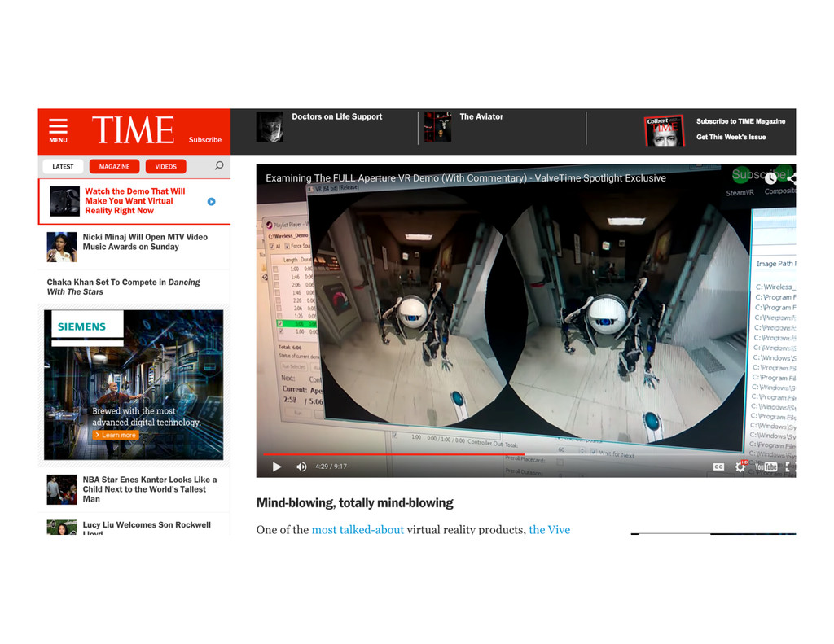Click Learn more in Siemens ad
The image size is (834, 644).
click(x=116, y=435)
